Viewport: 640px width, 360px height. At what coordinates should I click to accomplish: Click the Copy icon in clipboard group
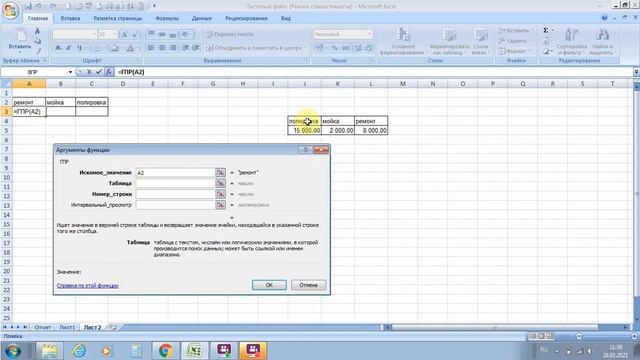tap(38, 41)
